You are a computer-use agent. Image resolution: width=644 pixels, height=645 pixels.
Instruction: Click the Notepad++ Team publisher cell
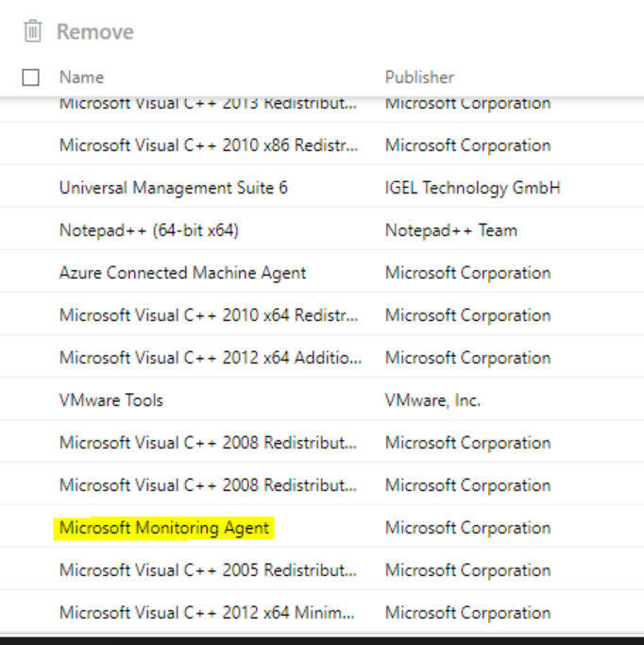pyautogui.click(x=451, y=230)
